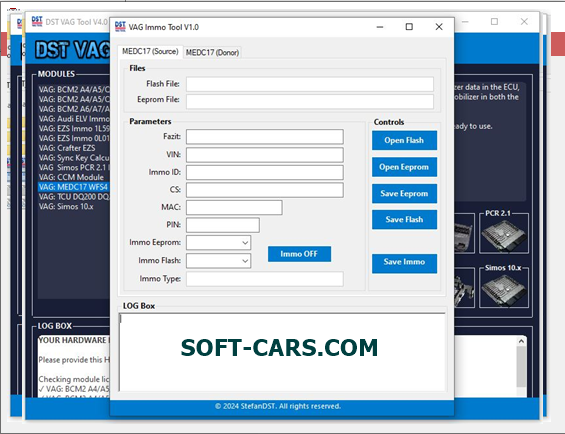Click the main window log box scrollbar
The image size is (565, 434).
coord(521,367)
